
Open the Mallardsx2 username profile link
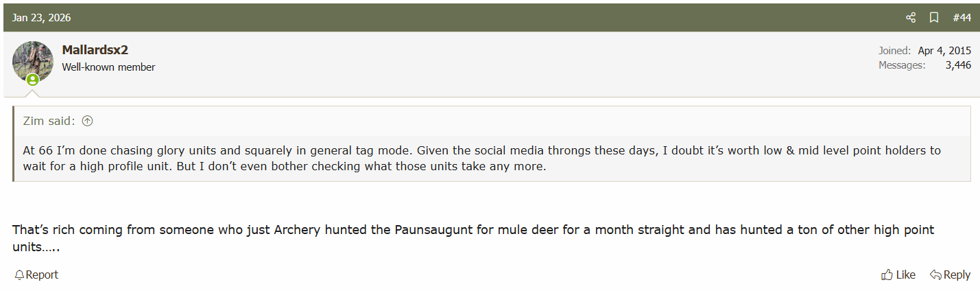95,50
